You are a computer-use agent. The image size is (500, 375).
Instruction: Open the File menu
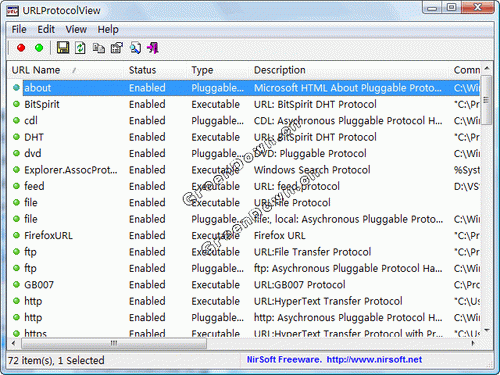pyautogui.click(x=19, y=29)
